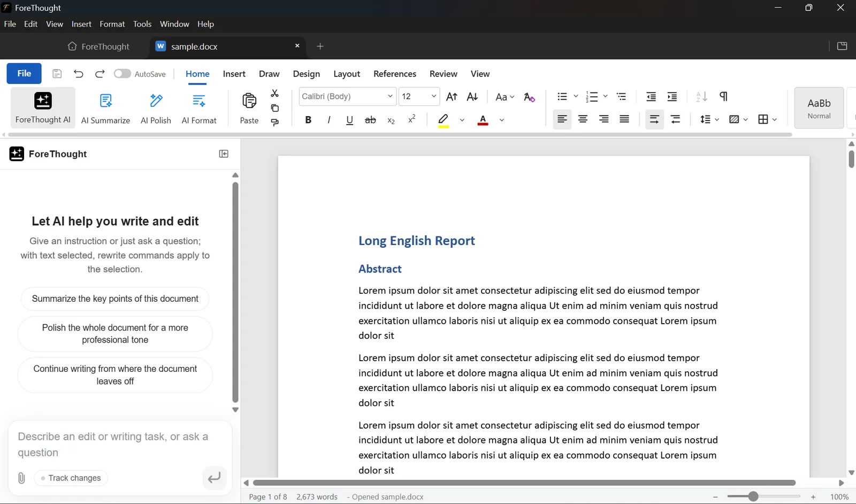
Task: Sort the selected text
Action: pos(701,97)
